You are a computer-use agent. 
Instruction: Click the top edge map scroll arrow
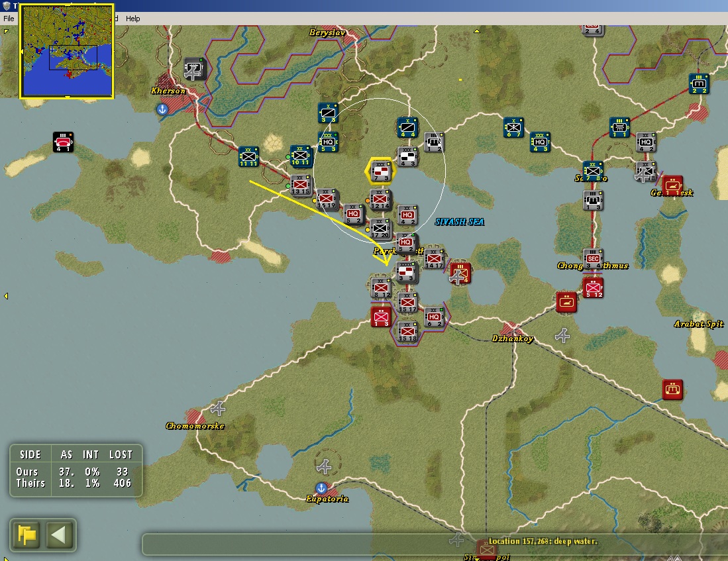point(477,31)
